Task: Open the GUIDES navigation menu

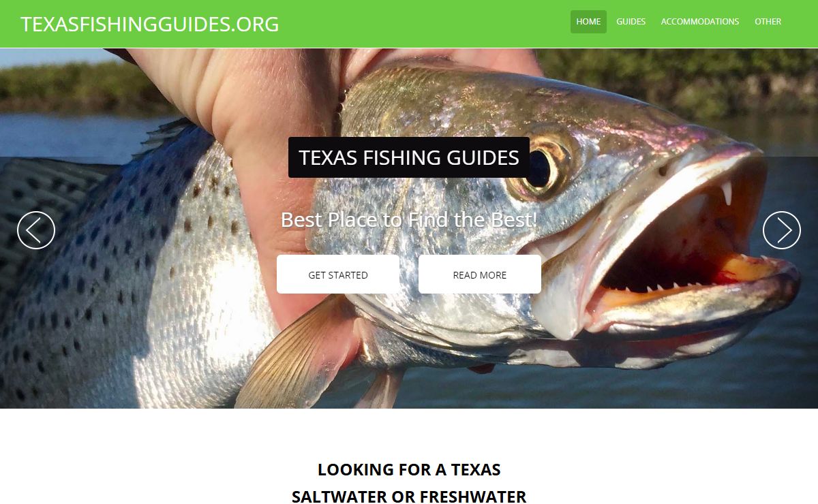Action: click(x=631, y=22)
